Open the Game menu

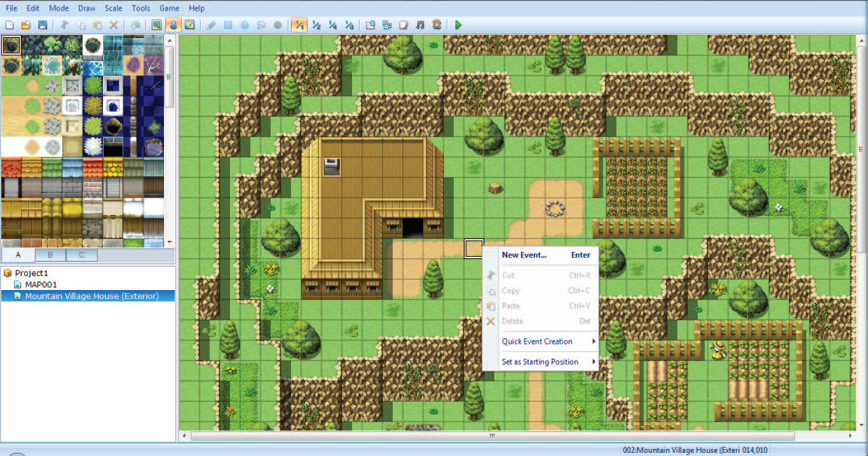click(x=169, y=8)
